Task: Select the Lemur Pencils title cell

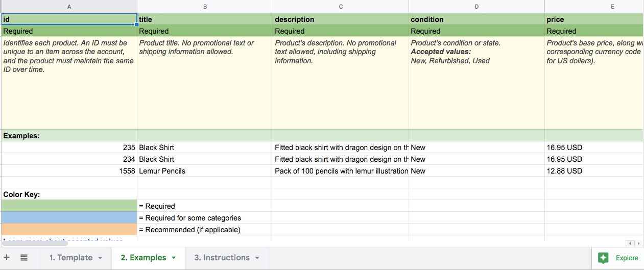Action: click(205, 171)
